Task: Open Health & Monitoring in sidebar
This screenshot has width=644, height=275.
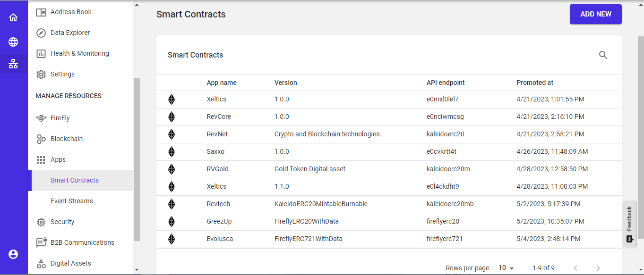Action: point(79,53)
